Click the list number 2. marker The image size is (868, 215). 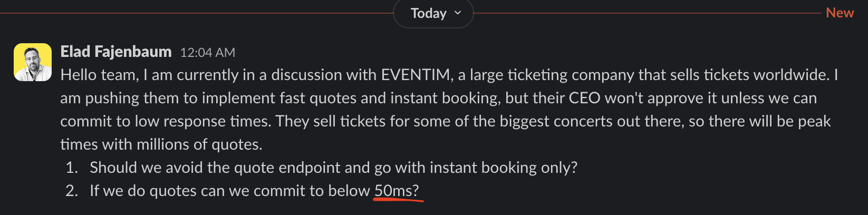(72, 191)
